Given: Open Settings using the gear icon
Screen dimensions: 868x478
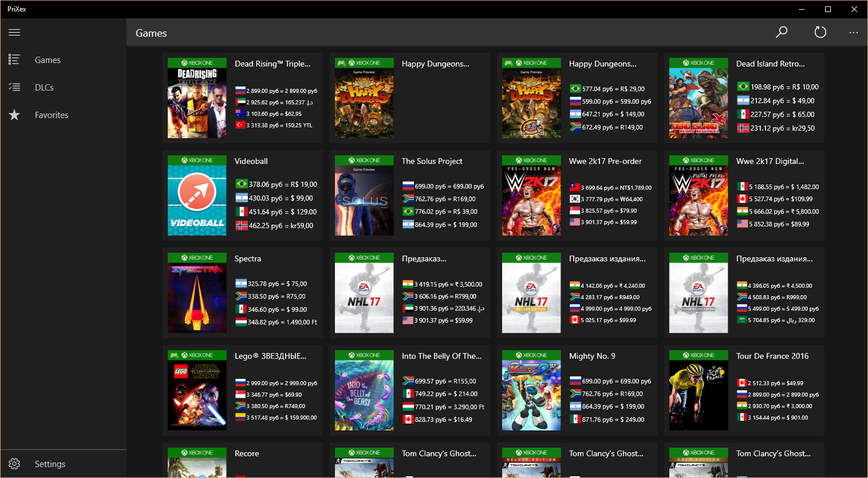Looking at the screenshot, I should (x=14, y=464).
